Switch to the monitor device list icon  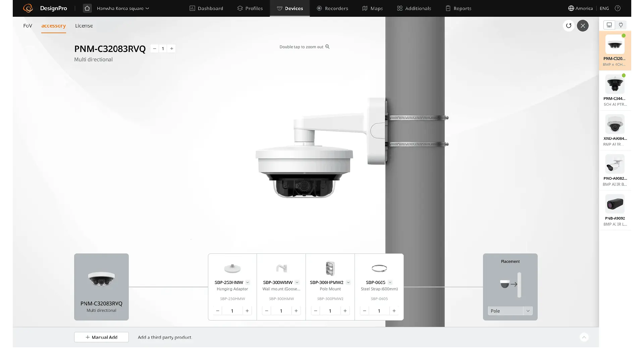pyautogui.click(x=609, y=25)
